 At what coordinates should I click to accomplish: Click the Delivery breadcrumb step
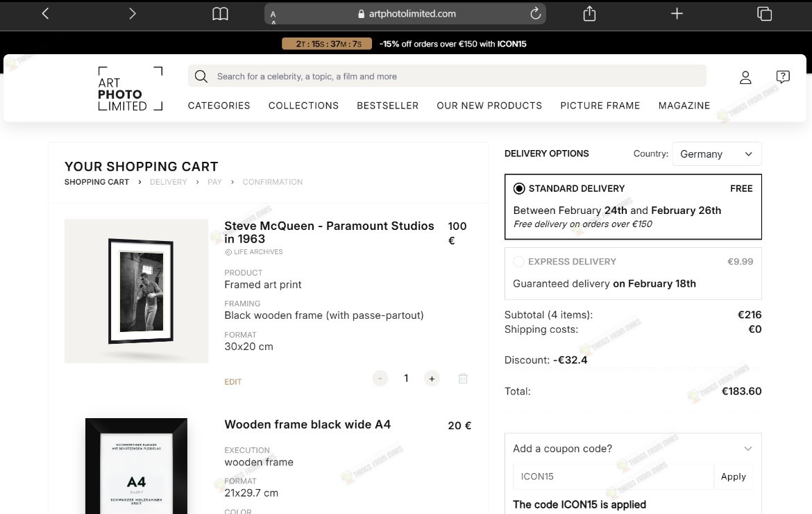point(169,182)
